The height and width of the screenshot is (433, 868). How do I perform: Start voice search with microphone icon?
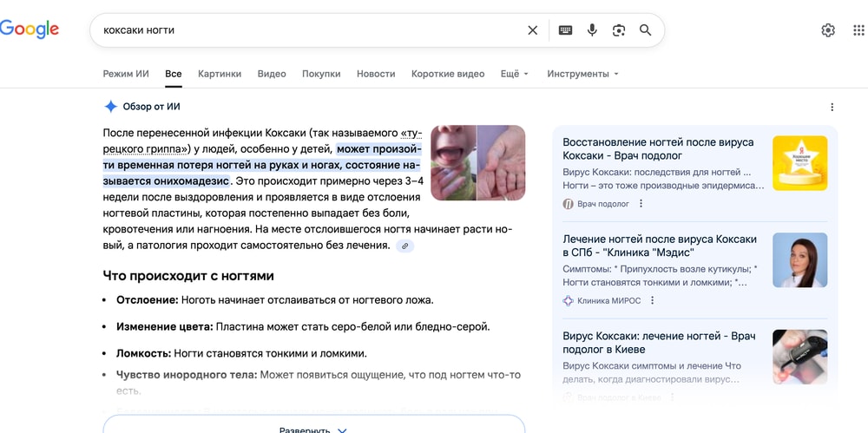coord(592,30)
